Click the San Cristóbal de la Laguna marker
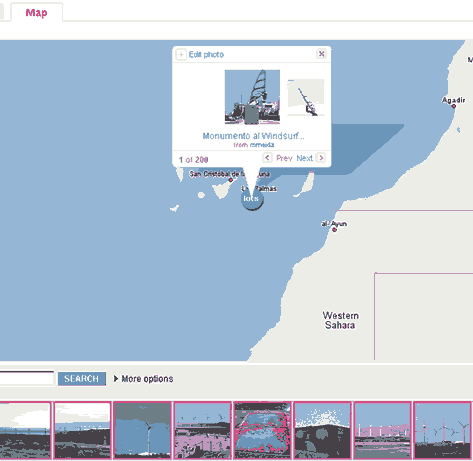Image resolution: width=473 pixels, height=461 pixels. tap(231, 180)
